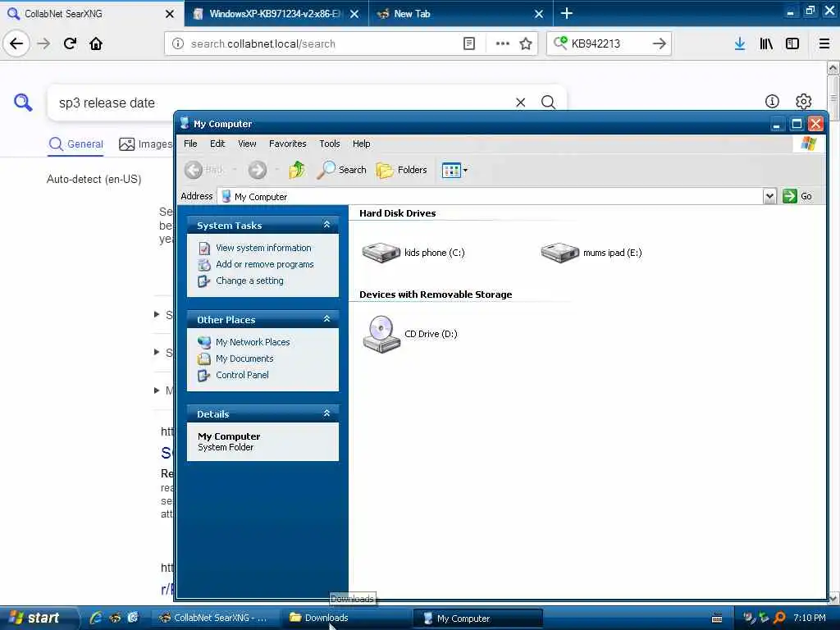Open SearXNG preferences gear icon

click(x=804, y=101)
